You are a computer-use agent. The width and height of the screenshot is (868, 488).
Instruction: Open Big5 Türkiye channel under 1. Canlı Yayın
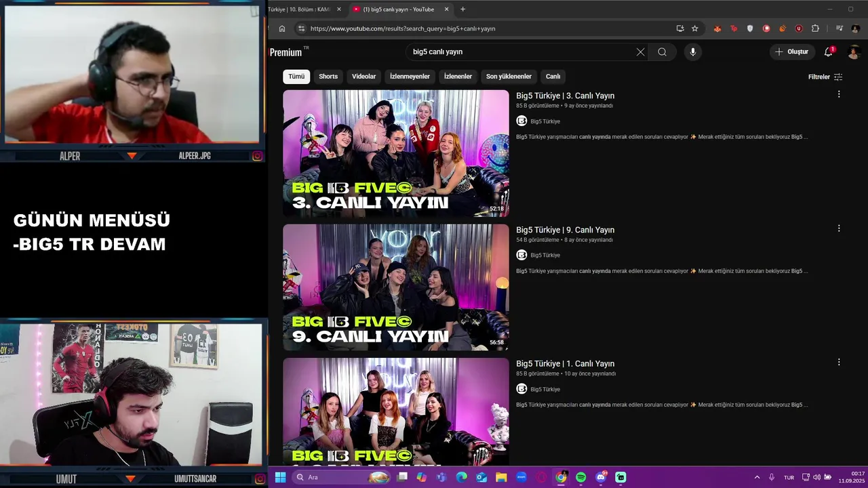(545, 389)
